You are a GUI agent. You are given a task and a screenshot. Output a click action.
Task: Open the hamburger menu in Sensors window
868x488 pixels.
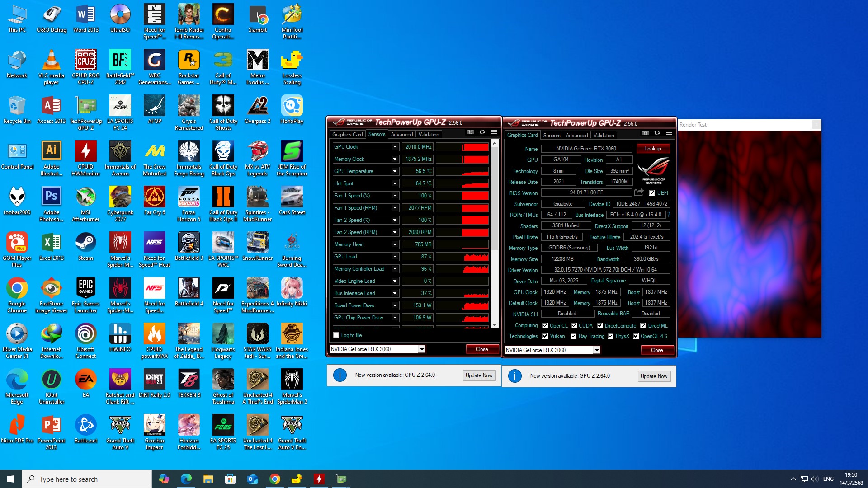pyautogui.click(x=494, y=132)
